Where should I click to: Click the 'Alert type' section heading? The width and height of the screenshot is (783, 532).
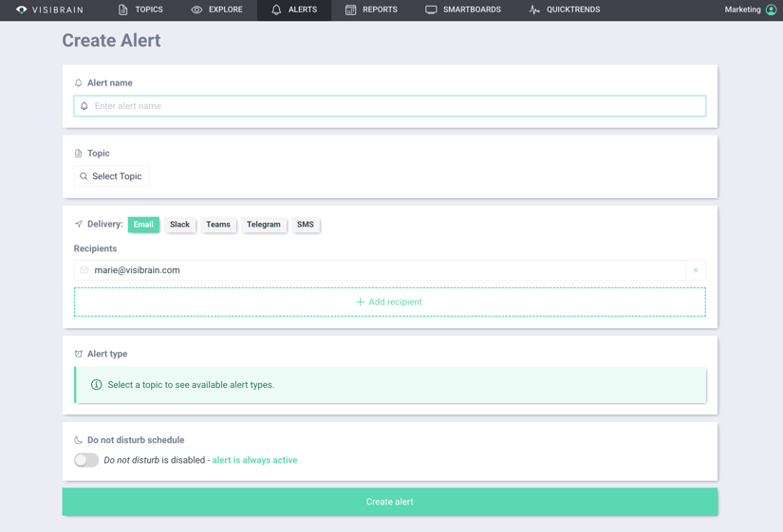tap(107, 354)
